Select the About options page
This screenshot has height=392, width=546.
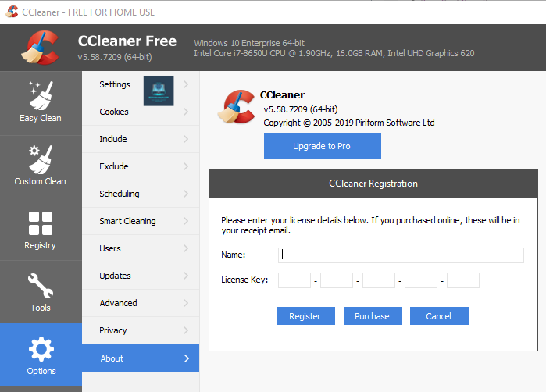coord(141,358)
